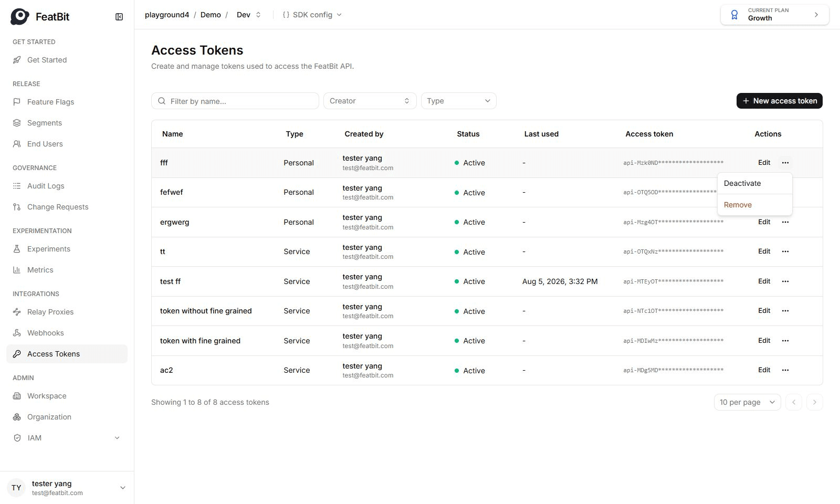Click the Name column header

pos(173,134)
